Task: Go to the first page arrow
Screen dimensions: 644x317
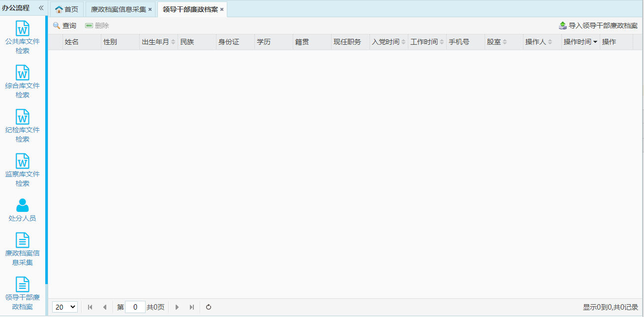Action: click(90, 307)
